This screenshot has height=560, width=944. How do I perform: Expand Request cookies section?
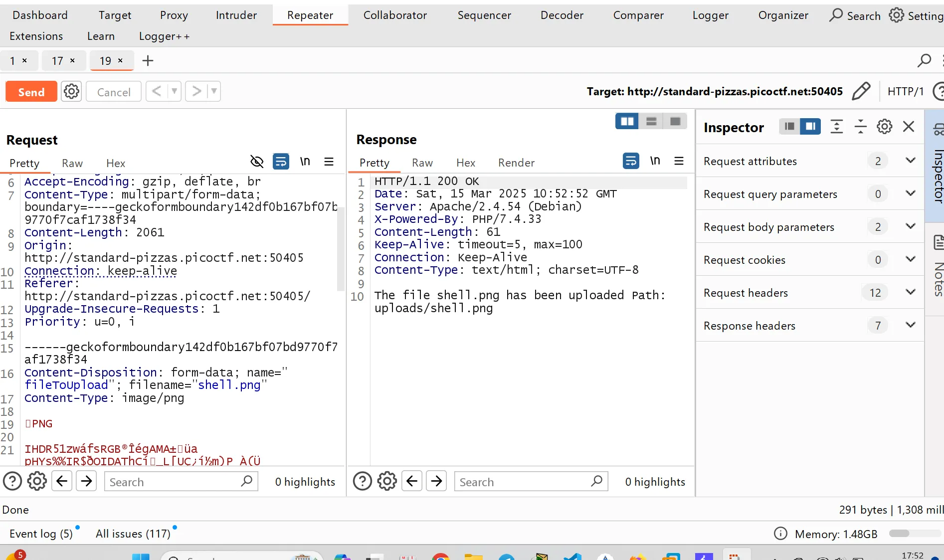(x=810, y=260)
